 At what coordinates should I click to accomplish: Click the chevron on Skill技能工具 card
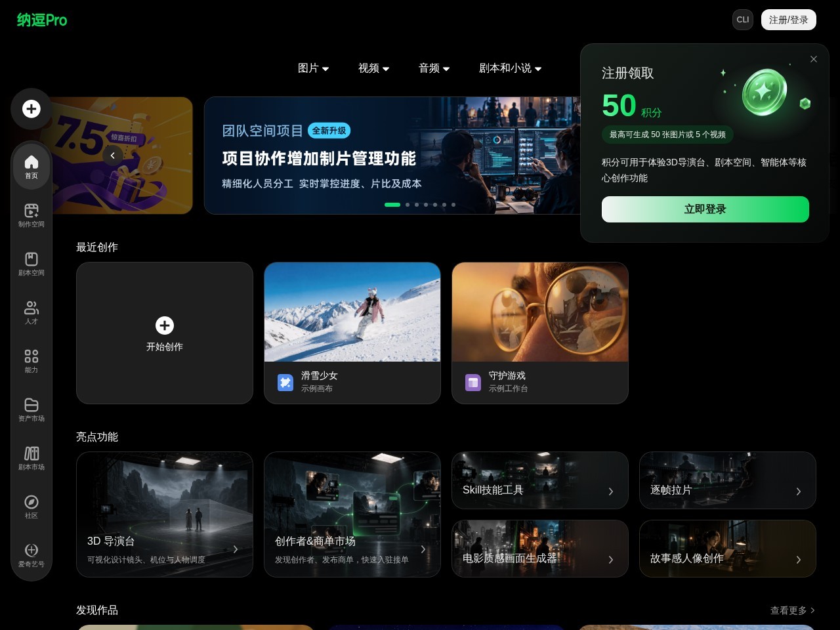coord(611,492)
